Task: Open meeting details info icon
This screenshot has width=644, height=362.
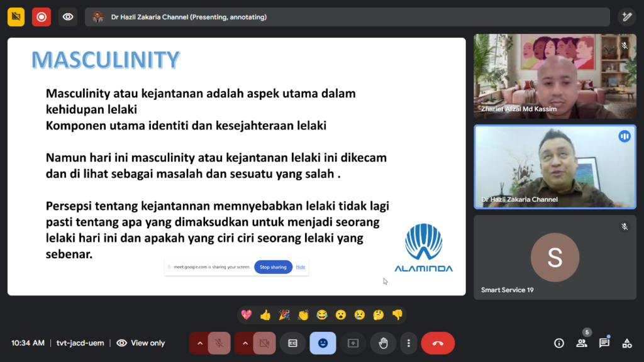Action: click(559, 343)
